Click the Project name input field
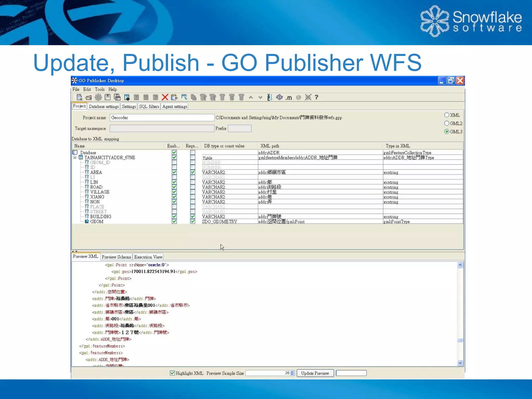Viewport: 532px width, 399px height. [162, 118]
